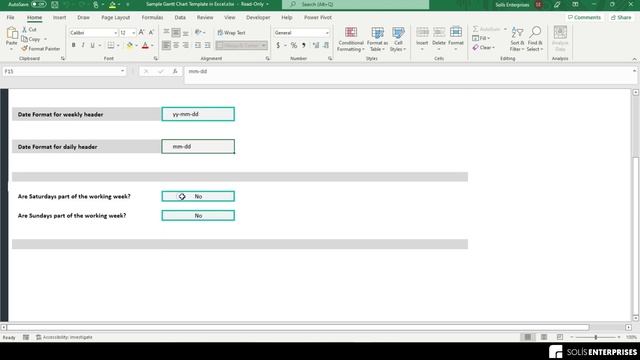This screenshot has width=640, height=360.
Task: Click the Bottom Align icon
Action: [x=186, y=32]
